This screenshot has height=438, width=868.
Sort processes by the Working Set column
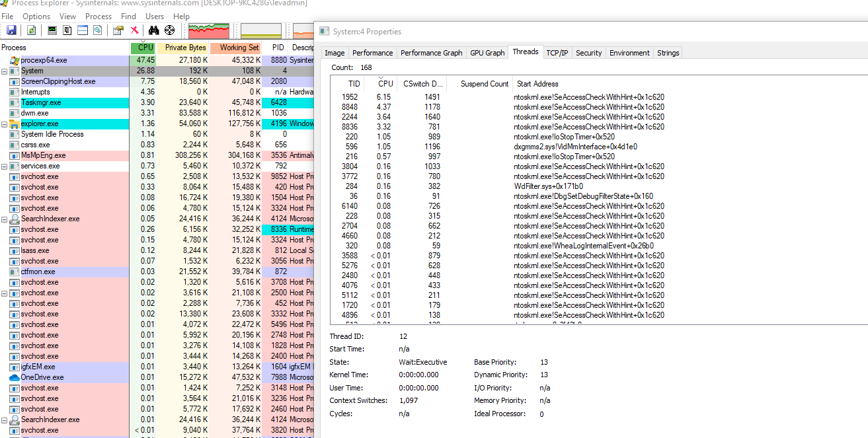pos(236,48)
